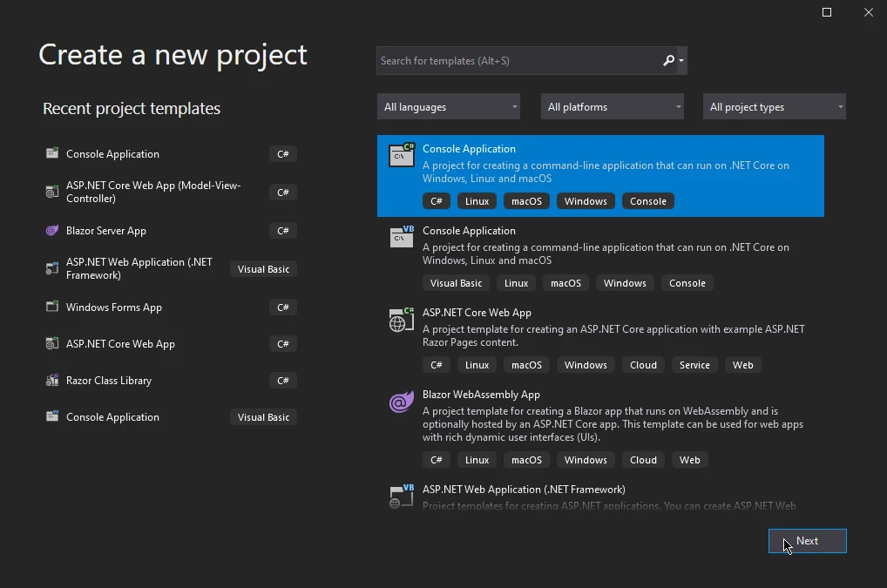
Task: Open the All project types dropdown
Action: (x=775, y=107)
